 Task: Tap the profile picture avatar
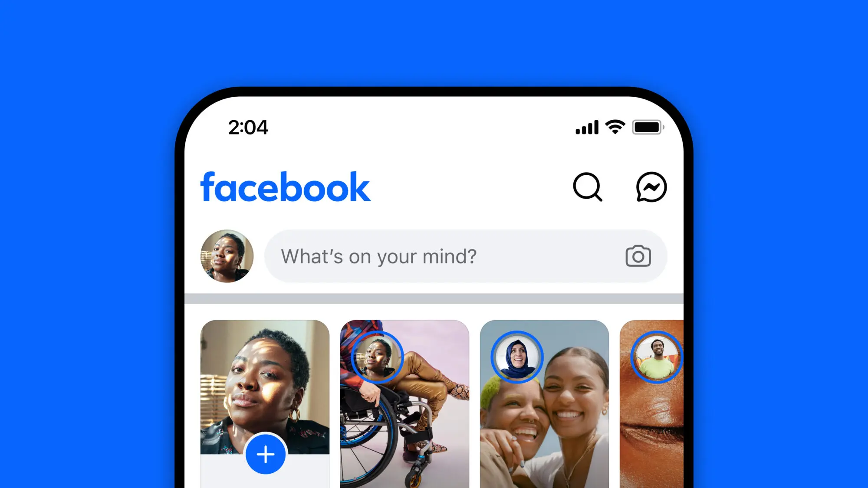(227, 256)
